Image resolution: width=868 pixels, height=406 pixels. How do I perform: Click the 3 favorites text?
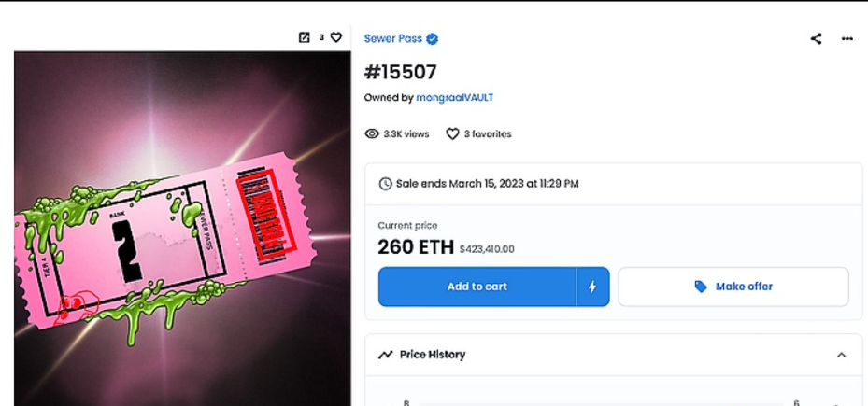click(488, 134)
